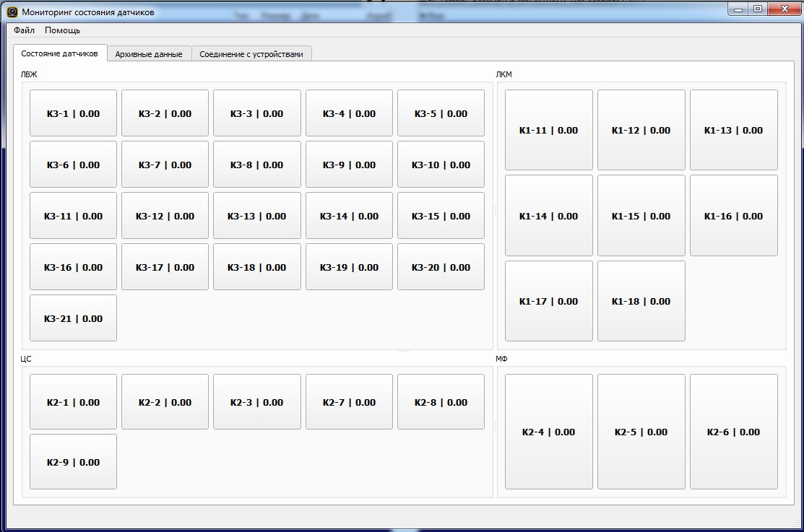Image resolution: width=804 pixels, height=532 pixels.
Task: Select sensor К1-15 button
Action: point(641,216)
